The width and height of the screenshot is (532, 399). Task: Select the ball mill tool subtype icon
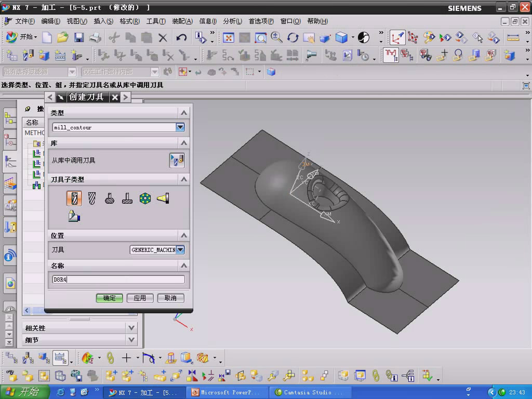click(92, 198)
